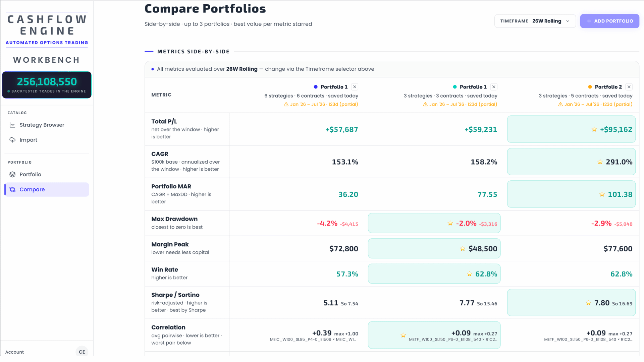Click the Compare icon in sidebar

pyautogui.click(x=12, y=189)
